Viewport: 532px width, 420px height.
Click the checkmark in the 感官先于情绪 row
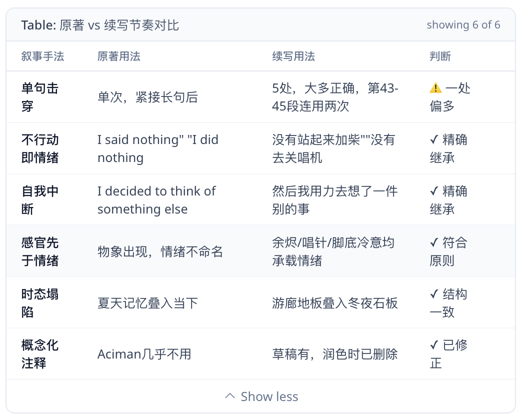[434, 242]
